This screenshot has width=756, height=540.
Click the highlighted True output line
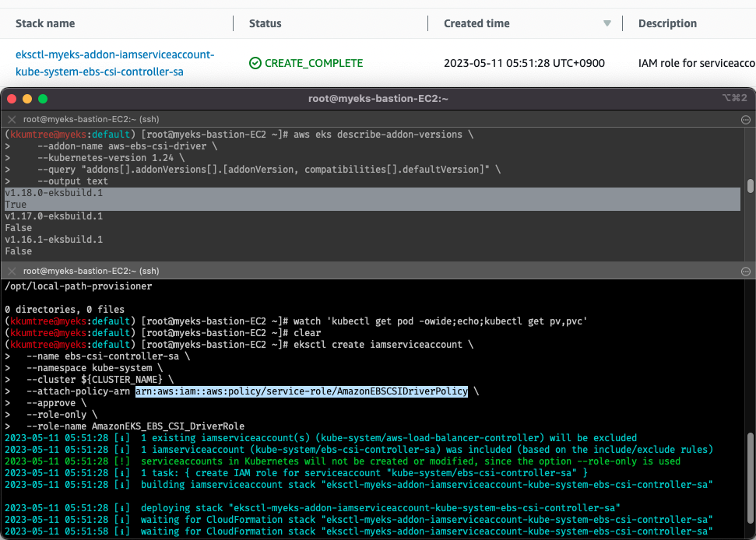tap(16, 205)
